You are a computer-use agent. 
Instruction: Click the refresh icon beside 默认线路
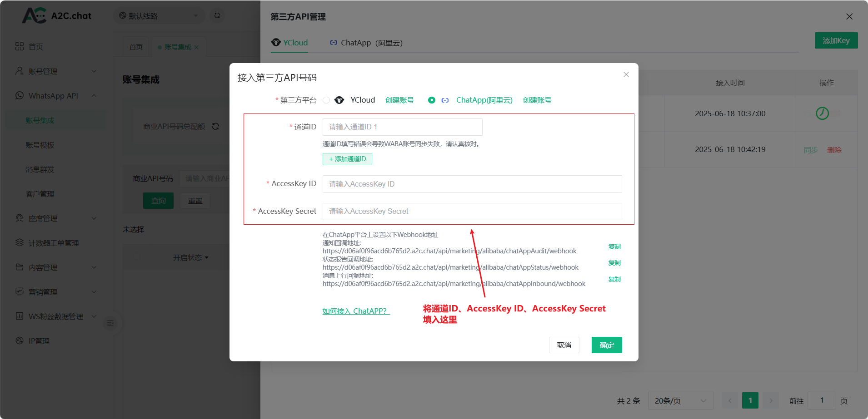tap(217, 15)
